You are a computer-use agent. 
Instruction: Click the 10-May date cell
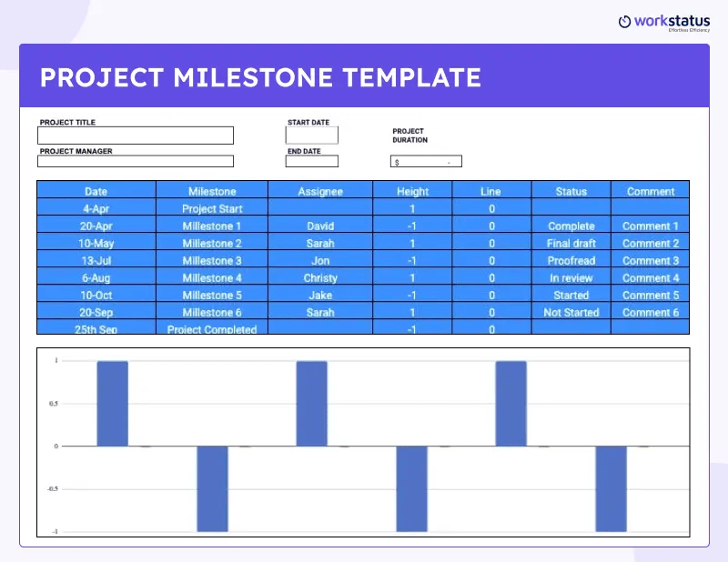tap(96, 243)
